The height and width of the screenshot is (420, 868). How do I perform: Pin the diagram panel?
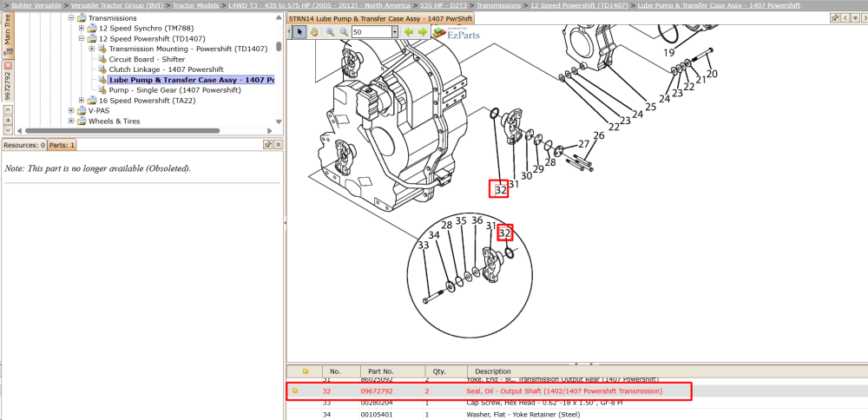tap(834, 17)
